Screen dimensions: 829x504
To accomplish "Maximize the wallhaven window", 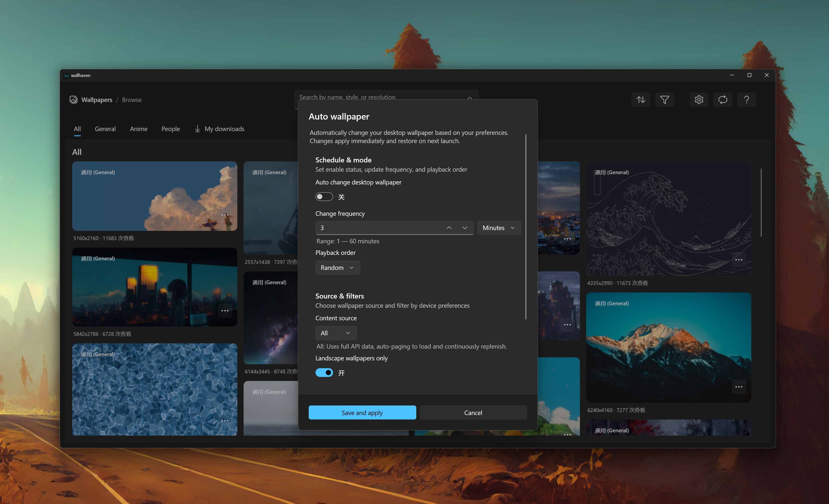I will point(749,75).
